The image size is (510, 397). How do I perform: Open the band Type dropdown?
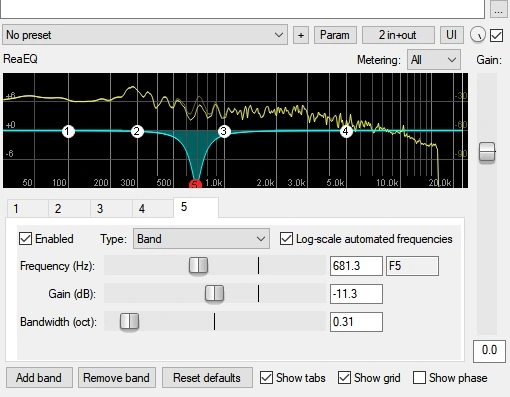[201, 239]
